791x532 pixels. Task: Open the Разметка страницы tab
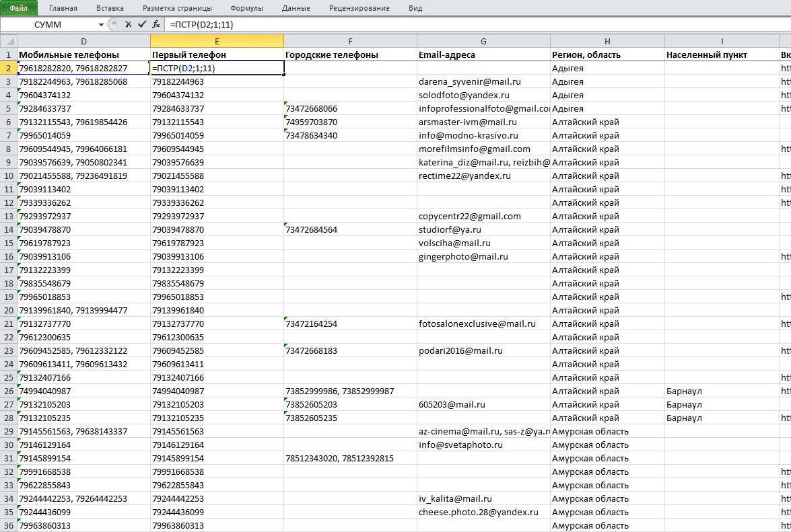[177, 8]
